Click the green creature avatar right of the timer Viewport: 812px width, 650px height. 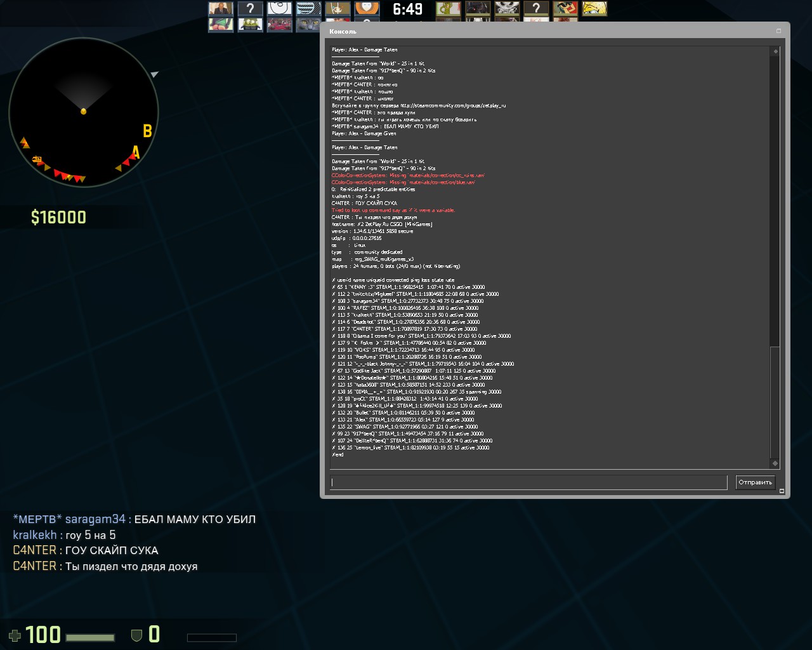(x=448, y=8)
